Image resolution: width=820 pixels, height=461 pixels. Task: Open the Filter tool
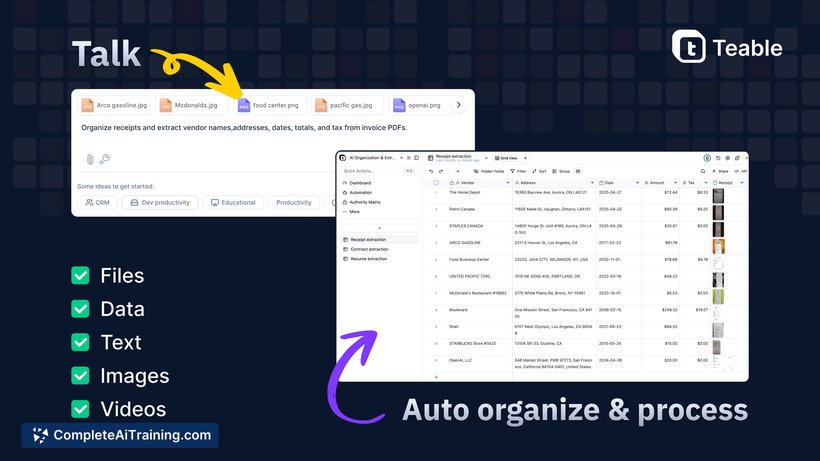[518, 171]
